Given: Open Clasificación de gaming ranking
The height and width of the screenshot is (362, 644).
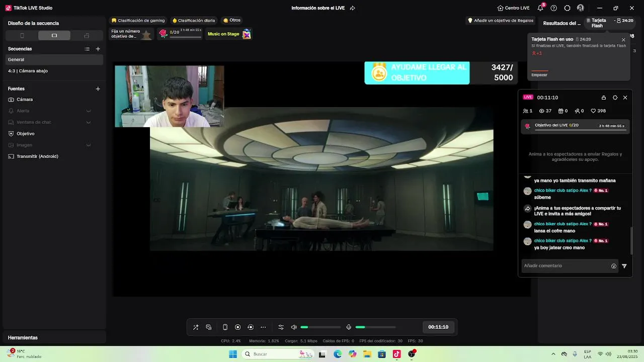Looking at the screenshot, I should [x=138, y=21].
